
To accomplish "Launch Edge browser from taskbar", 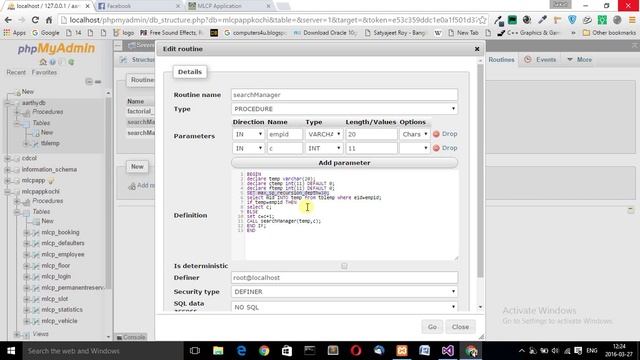I will click(241, 351).
